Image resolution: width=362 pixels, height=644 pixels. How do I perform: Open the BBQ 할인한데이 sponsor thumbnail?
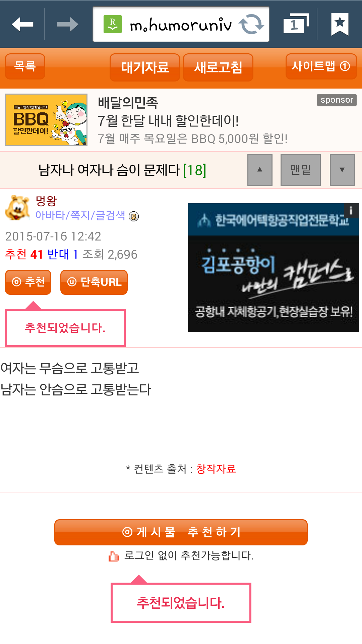click(x=46, y=120)
